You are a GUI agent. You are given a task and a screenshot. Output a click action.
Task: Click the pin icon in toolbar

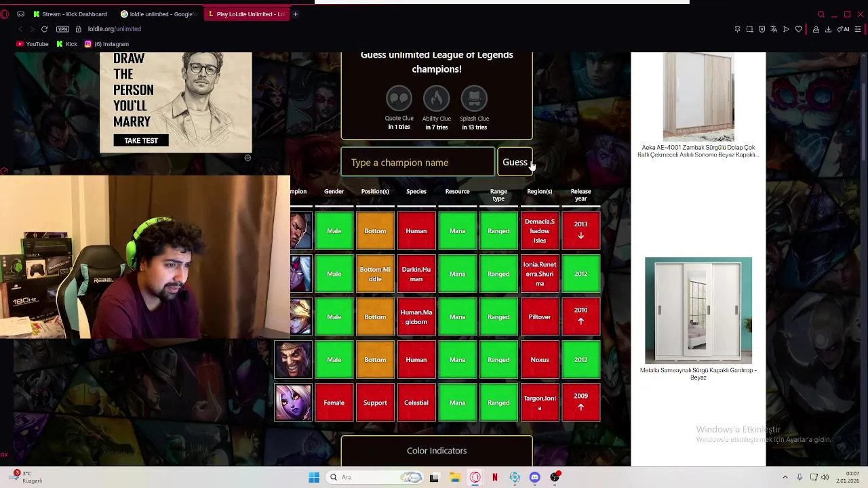737,29
